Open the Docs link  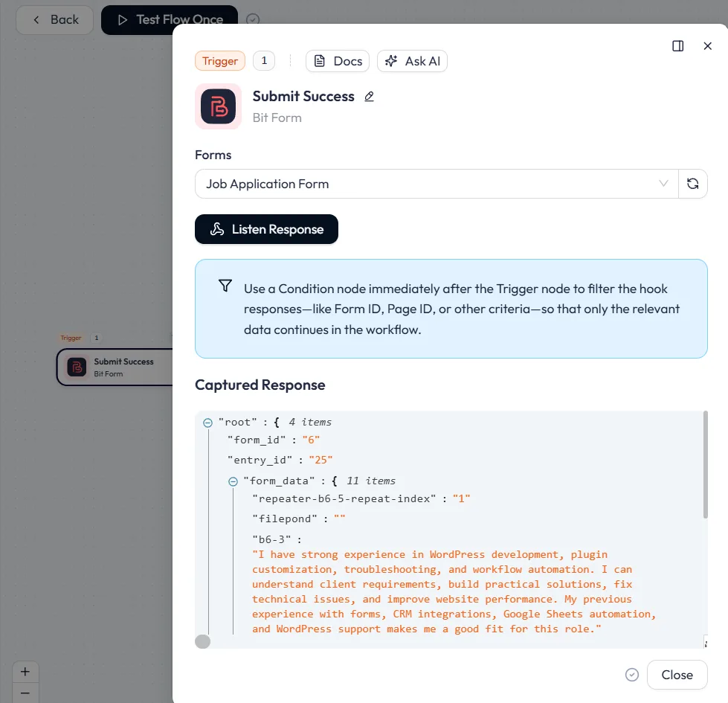pos(338,61)
